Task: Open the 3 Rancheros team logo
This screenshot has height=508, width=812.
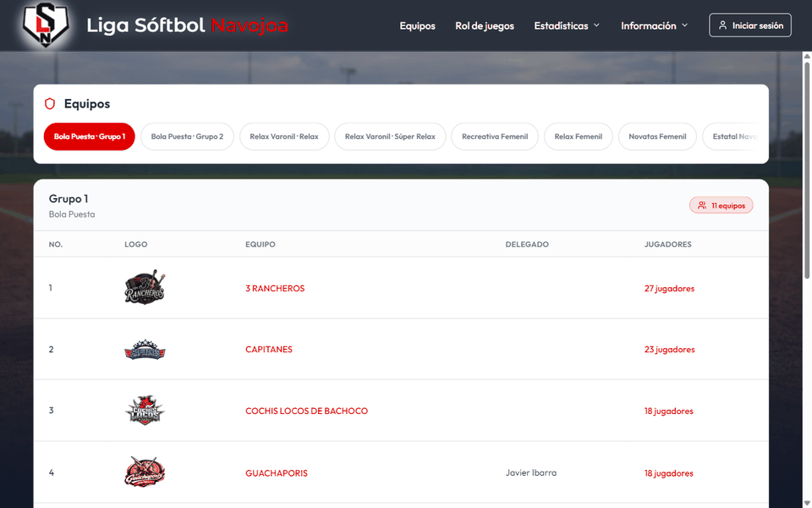Action: 145,287
